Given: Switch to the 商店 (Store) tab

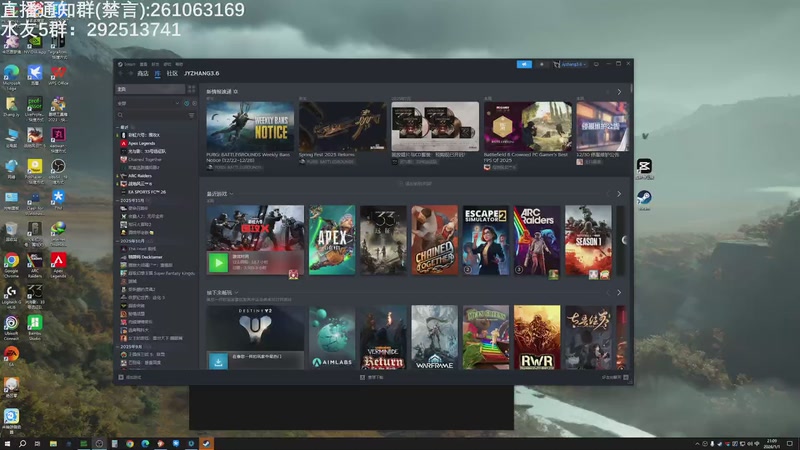Looking at the screenshot, I should point(143,73).
